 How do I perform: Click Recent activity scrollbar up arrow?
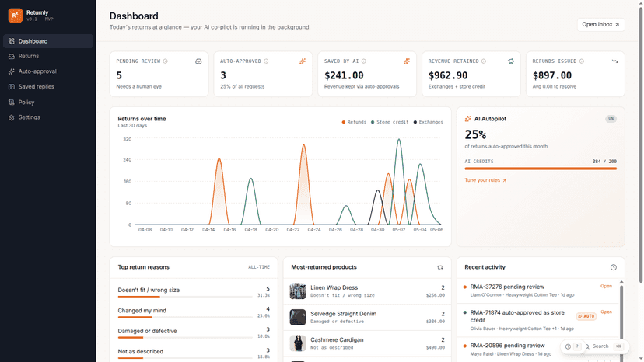pos(621,282)
